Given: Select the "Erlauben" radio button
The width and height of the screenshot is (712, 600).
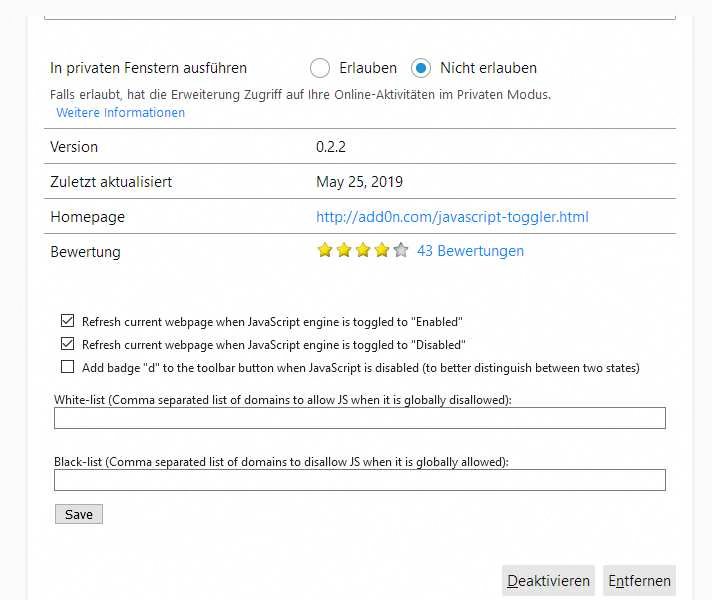Looking at the screenshot, I should (x=320, y=68).
